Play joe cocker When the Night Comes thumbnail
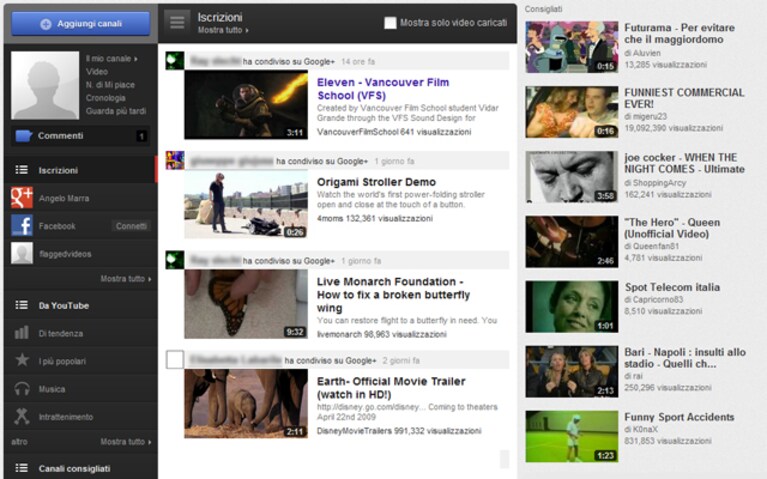The width and height of the screenshot is (767, 479). (571, 177)
